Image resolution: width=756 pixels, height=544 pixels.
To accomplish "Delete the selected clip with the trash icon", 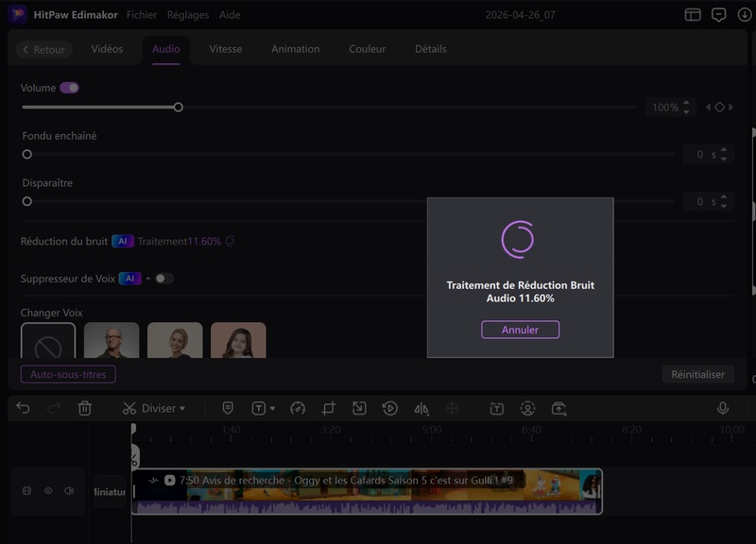I will coord(85,409).
